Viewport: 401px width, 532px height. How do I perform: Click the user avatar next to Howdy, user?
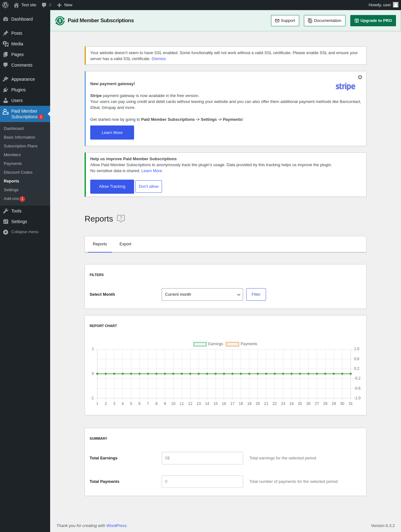(396, 5)
